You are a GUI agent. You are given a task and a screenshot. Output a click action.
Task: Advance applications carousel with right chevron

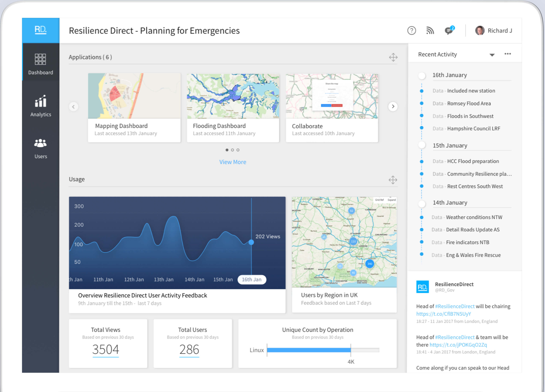[x=393, y=106]
